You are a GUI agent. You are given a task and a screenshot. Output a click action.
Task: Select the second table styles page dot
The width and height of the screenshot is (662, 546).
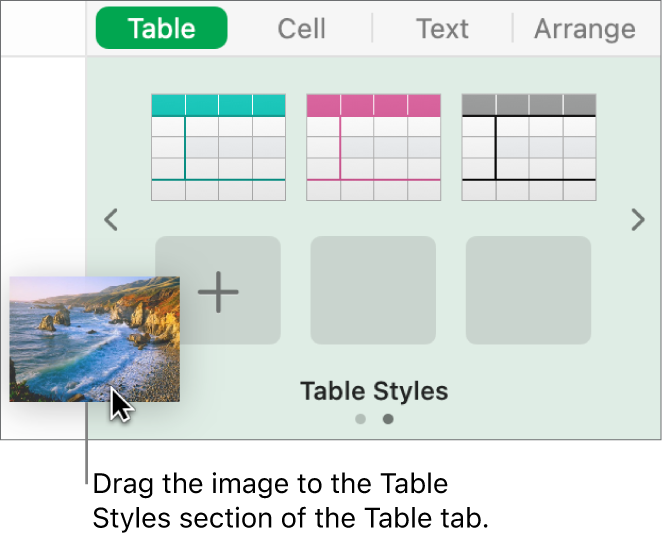pos(388,419)
